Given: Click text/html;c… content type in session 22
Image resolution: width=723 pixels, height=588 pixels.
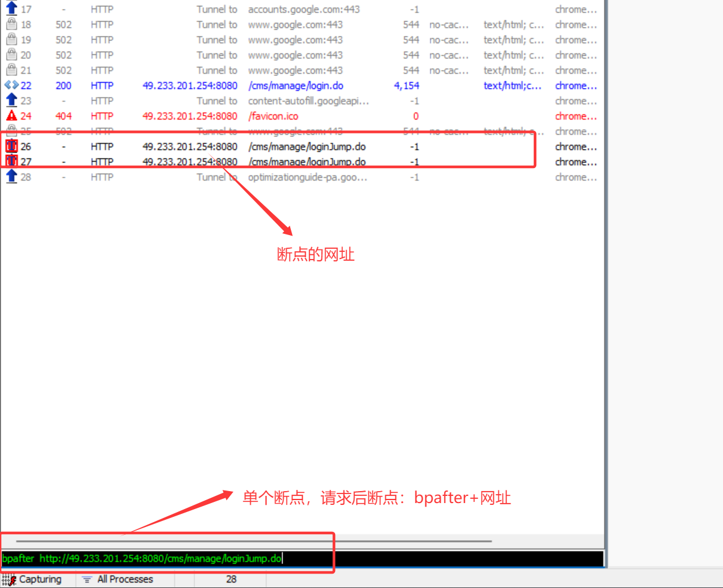Looking at the screenshot, I should pyautogui.click(x=512, y=86).
